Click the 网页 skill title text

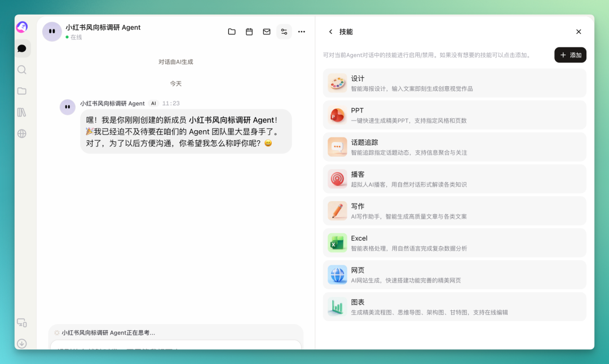pyautogui.click(x=358, y=270)
